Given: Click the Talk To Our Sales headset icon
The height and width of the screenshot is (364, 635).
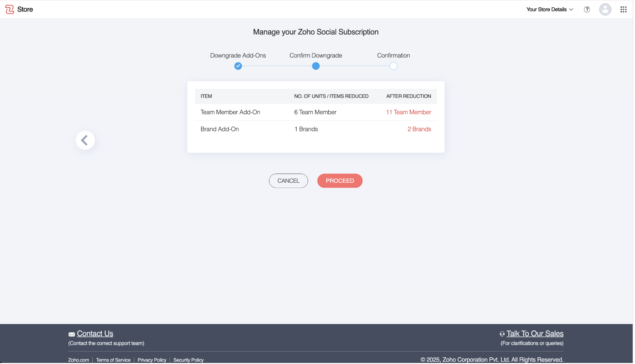Looking at the screenshot, I should (502, 334).
